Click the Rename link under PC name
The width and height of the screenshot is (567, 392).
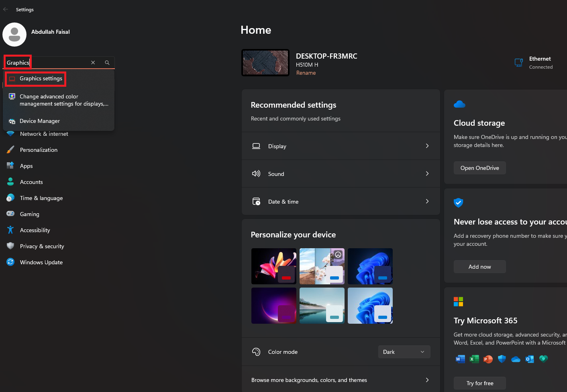coord(306,73)
